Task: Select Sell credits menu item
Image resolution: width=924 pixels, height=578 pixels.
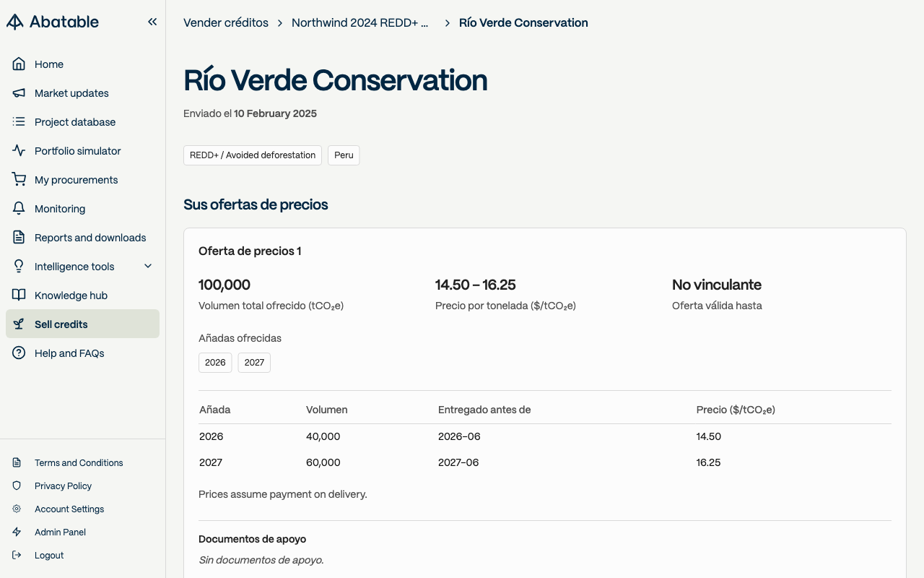Action: [82, 324]
